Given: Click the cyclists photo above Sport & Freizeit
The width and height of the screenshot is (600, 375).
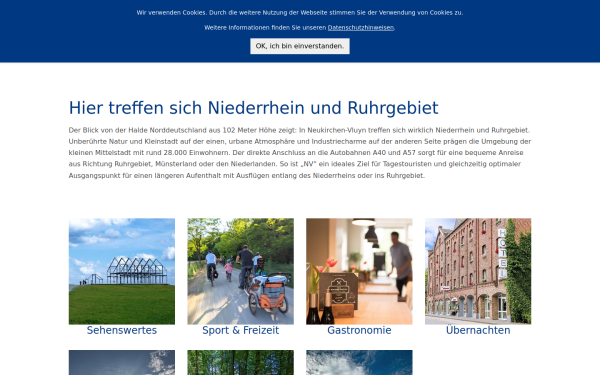Looking at the screenshot, I should 240,271.
